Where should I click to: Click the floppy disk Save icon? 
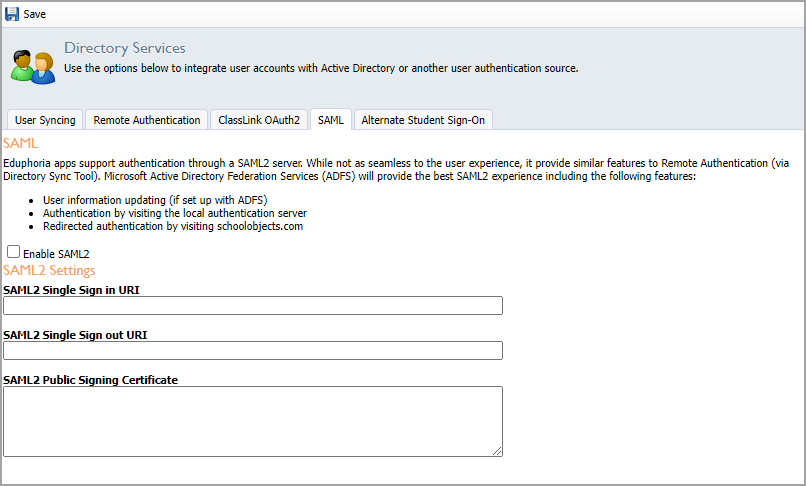(12, 14)
